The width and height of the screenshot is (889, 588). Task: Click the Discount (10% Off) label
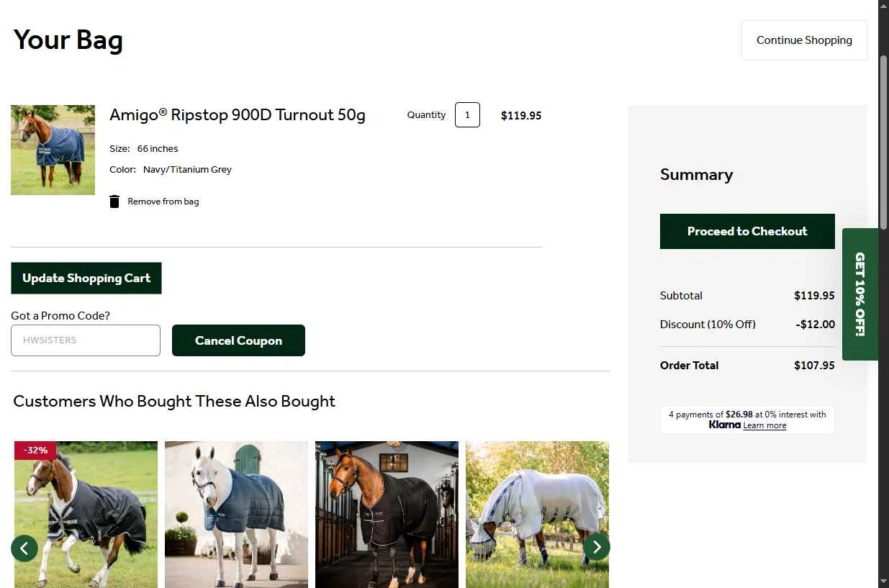point(708,325)
